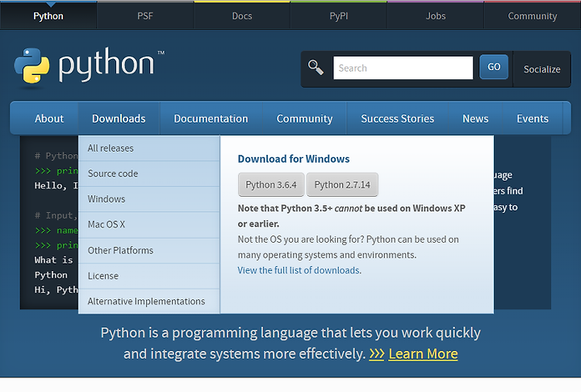Image resolution: width=581 pixels, height=392 pixels.
Task: Click the 'Hi, Pyth' code output line
Action: tap(56, 290)
